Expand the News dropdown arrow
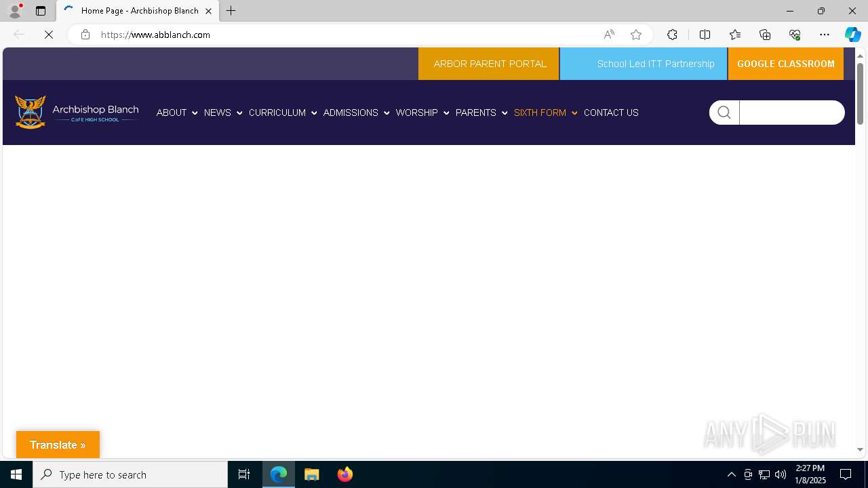Image resolution: width=868 pixels, height=488 pixels. coord(239,113)
